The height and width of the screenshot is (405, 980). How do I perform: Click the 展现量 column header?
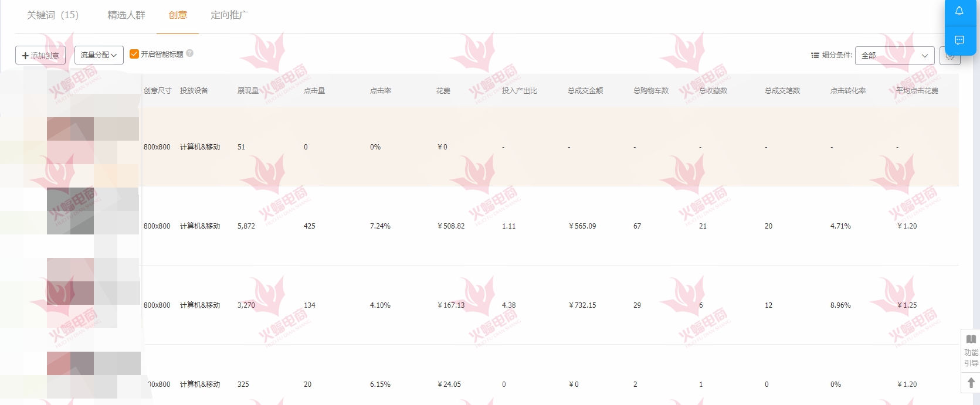247,91
